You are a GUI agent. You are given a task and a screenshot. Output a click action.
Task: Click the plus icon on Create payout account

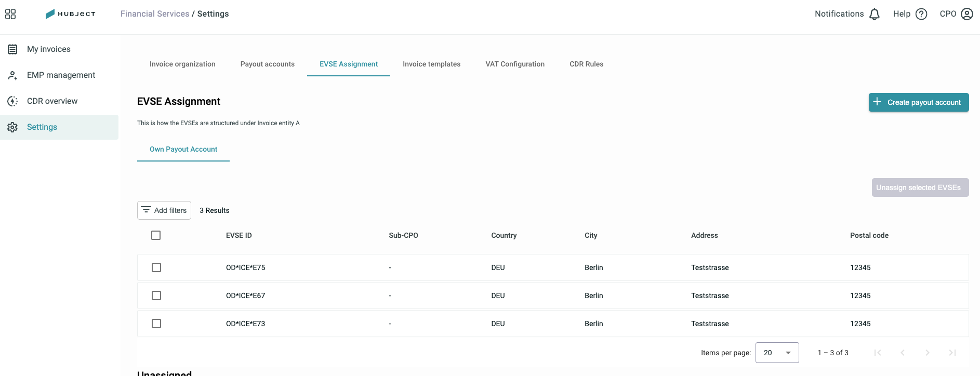(x=877, y=102)
